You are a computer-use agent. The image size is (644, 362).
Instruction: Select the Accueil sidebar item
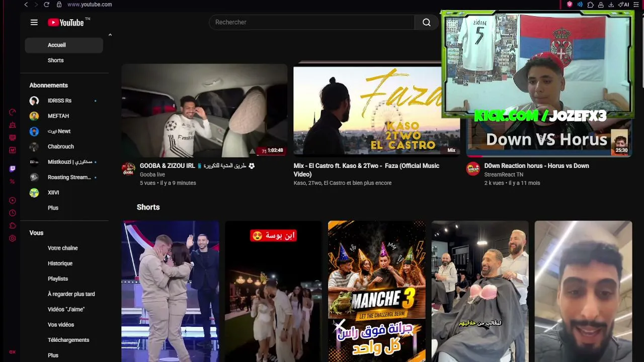coord(64,45)
